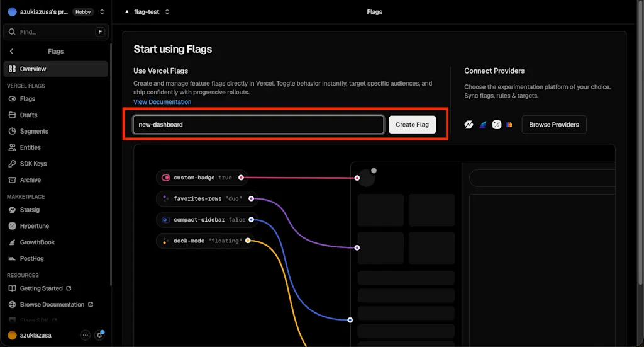The height and width of the screenshot is (347, 644).
Task: Click the Hypertune provider icon under Connect Providers
Action: [497, 125]
